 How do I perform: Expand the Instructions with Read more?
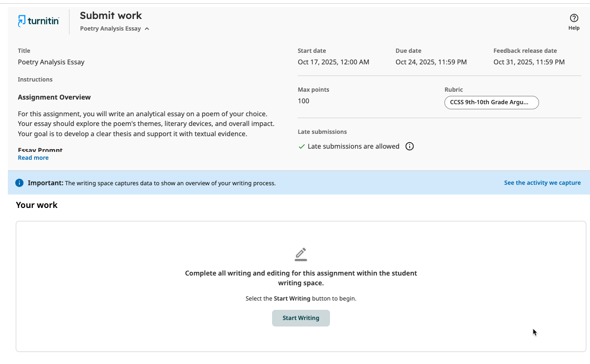pos(33,157)
